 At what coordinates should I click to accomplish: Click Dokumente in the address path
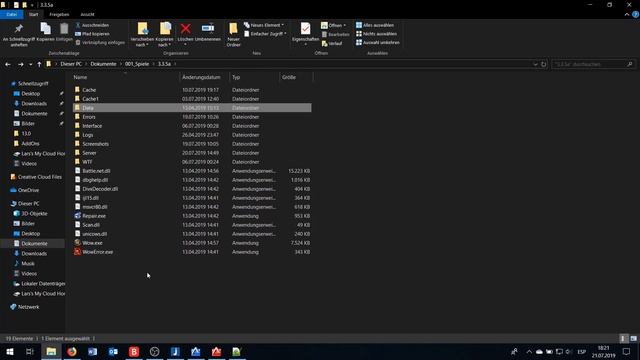(x=103, y=64)
